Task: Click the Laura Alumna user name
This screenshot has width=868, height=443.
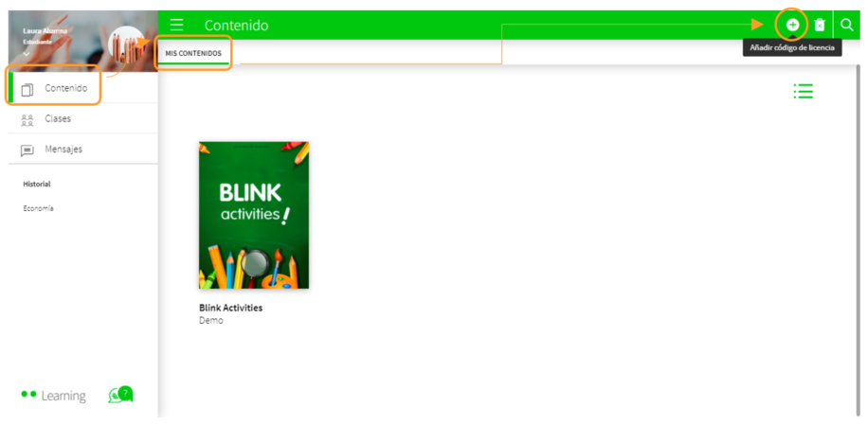Action: (45, 31)
